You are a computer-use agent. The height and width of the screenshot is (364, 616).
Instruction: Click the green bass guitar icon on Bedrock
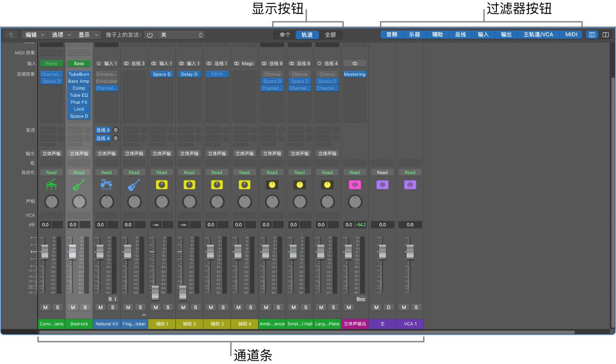point(79,185)
